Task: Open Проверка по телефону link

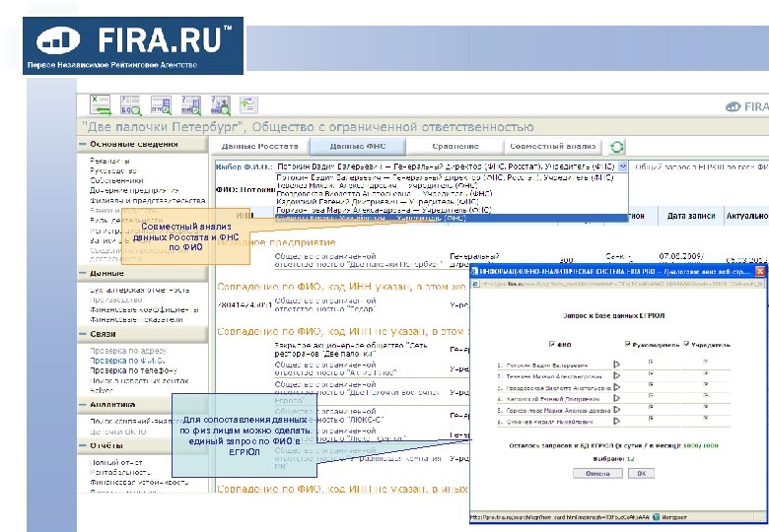Action: tap(133, 370)
